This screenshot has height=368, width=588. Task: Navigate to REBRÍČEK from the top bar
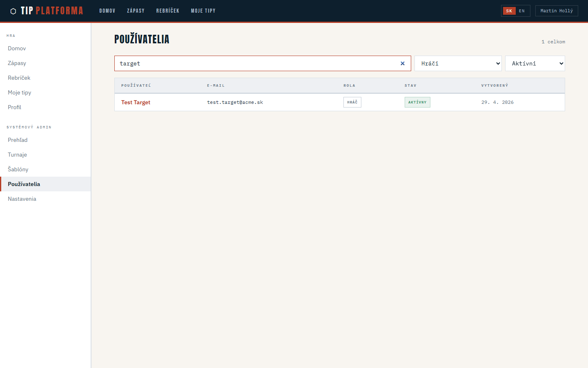point(168,11)
